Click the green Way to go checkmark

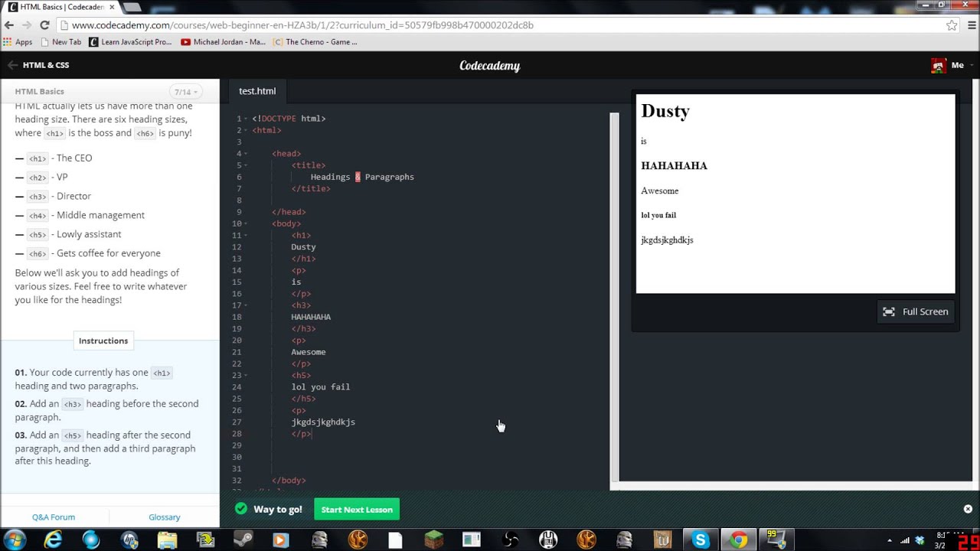coord(241,509)
